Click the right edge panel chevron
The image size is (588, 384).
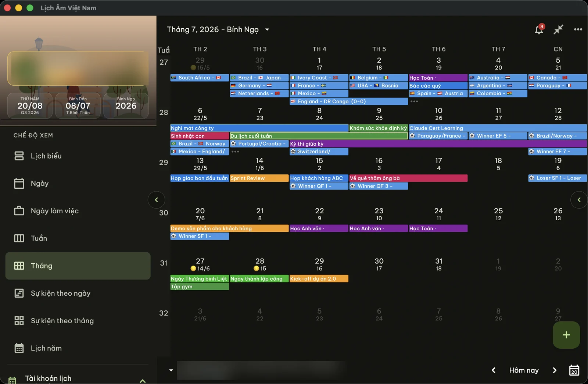(x=579, y=200)
